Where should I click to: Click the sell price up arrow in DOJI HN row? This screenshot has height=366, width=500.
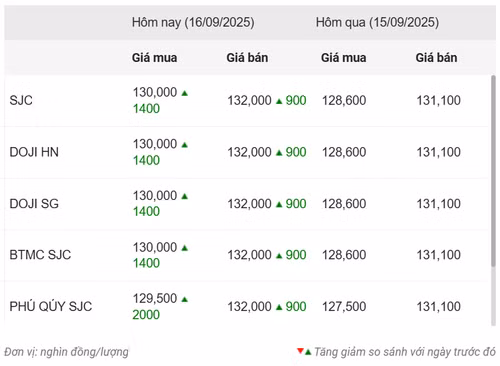point(279,153)
